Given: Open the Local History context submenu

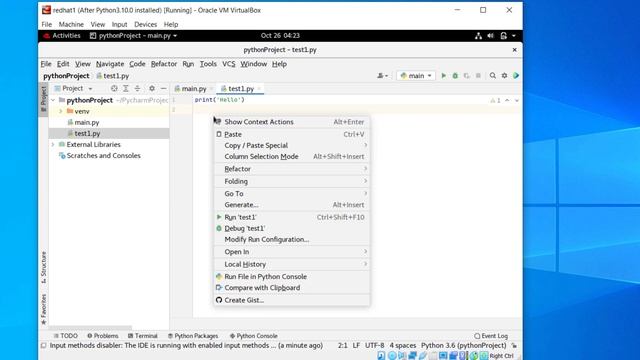Looking at the screenshot, I should [292, 264].
